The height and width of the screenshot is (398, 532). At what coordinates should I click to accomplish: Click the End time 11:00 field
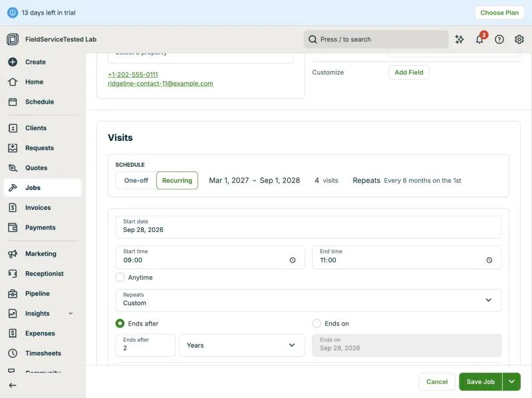pyautogui.click(x=406, y=257)
